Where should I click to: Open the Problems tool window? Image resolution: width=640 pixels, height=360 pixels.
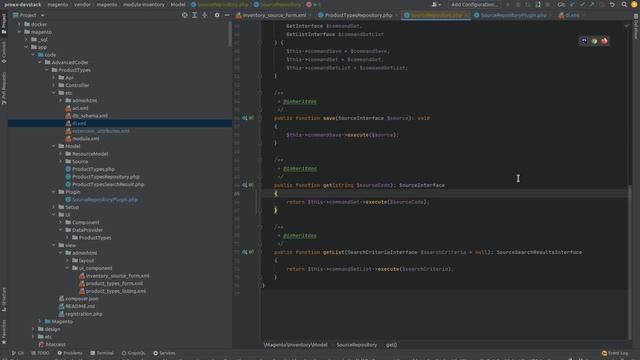point(69,353)
